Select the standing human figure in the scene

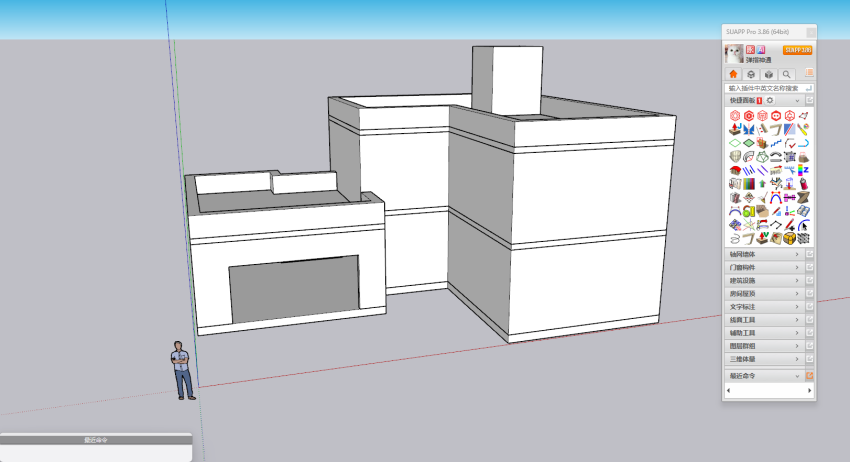point(182,370)
